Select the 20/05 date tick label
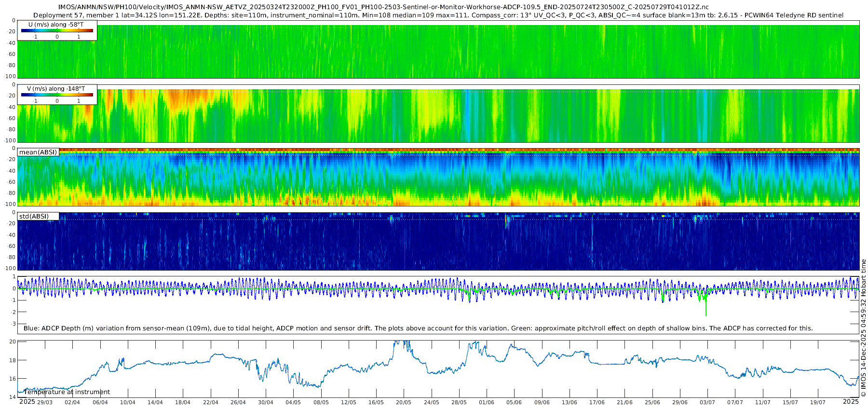This screenshot has width=868, height=410. pyautogui.click(x=404, y=402)
